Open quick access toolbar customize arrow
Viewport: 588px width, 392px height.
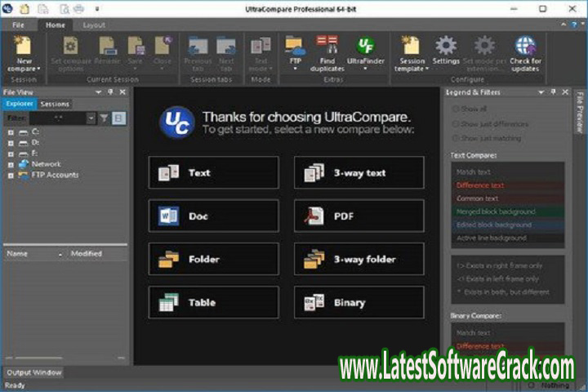[x=97, y=9]
